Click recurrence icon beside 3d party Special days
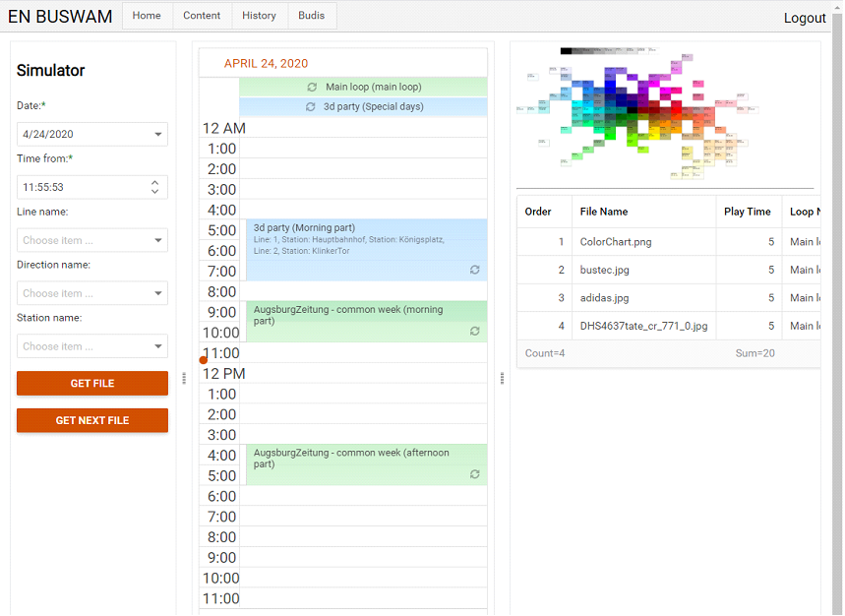The height and width of the screenshot is (616, 845). (311, 107)
